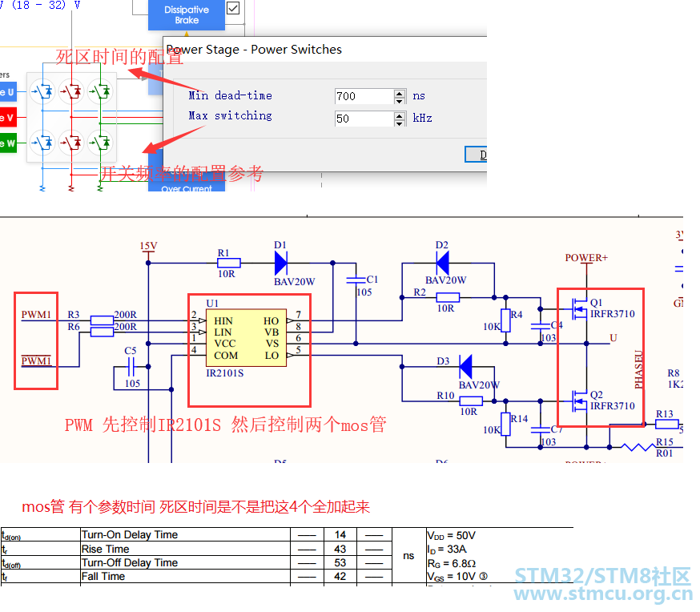This screenshot has width=700, height=612.
Task: Click the PWM1 input label
Action: pos(36,315)
